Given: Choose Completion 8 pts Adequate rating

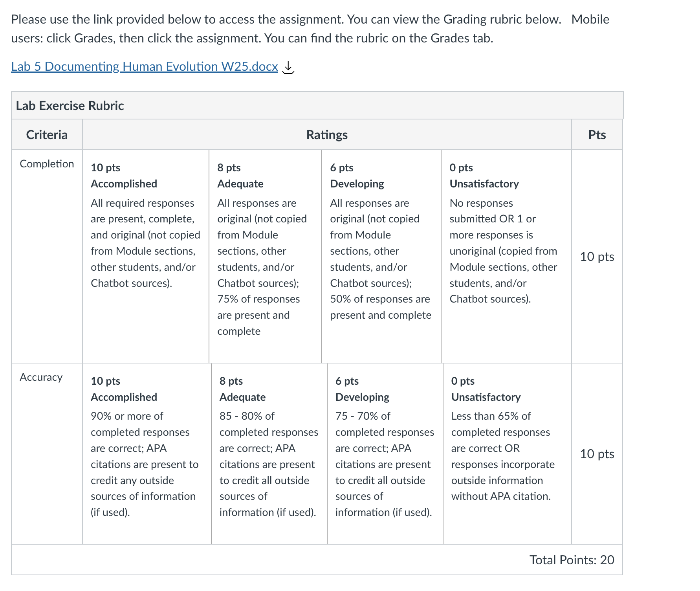Looking at the screenshot, I should [x=266, y=256].
